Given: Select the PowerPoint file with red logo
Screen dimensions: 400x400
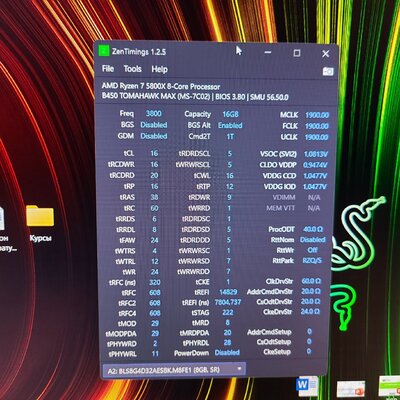Looking at the screenshot, I should pos(351,389).
